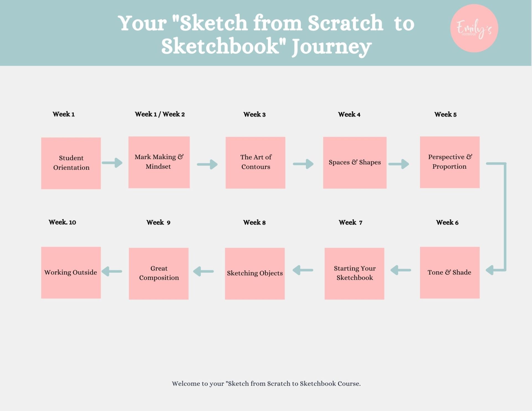Click arrow after Student Orientation box
Viewport: 532px width, 411px height.
point(112,163)
